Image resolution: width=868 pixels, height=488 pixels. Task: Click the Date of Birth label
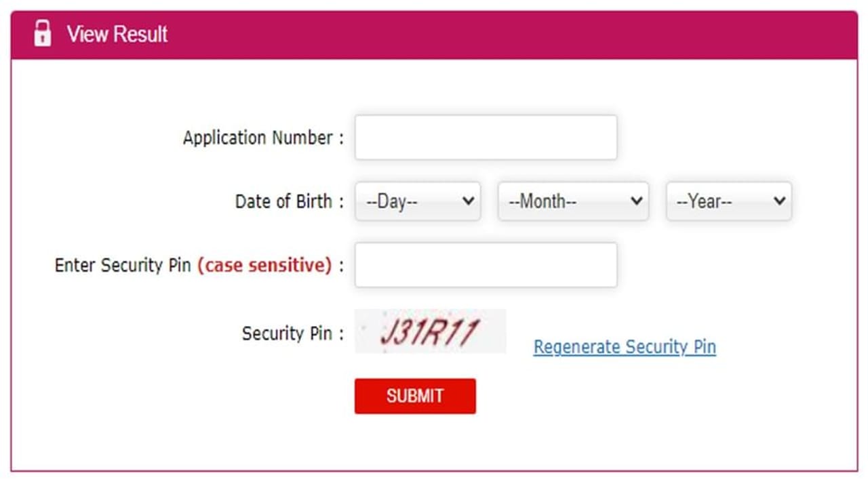coord(283,201)
